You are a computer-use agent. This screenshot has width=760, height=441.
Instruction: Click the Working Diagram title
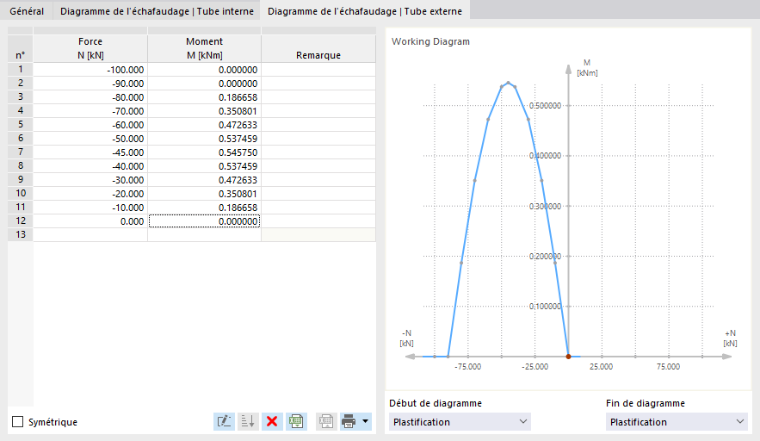tap(430, 42)
